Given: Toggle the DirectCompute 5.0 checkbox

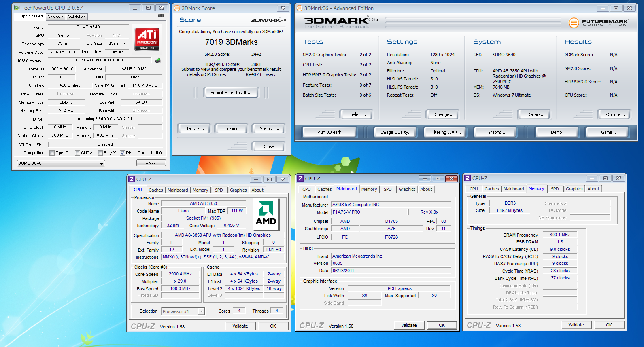Looking at the screenshot, I should (x=122, y=153).
